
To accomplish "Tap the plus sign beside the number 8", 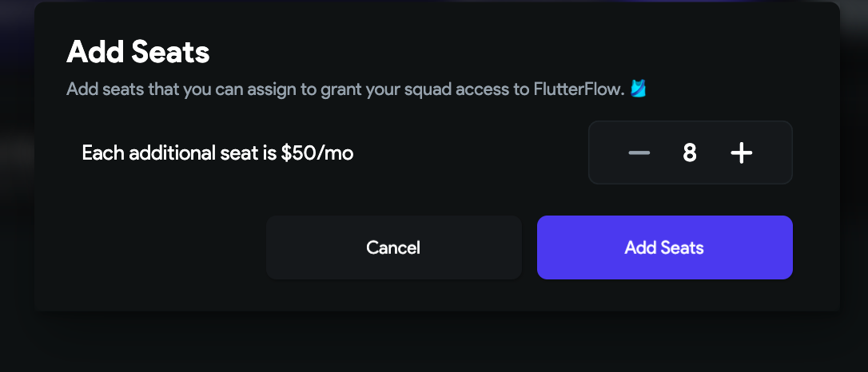I will pos(741,152).
